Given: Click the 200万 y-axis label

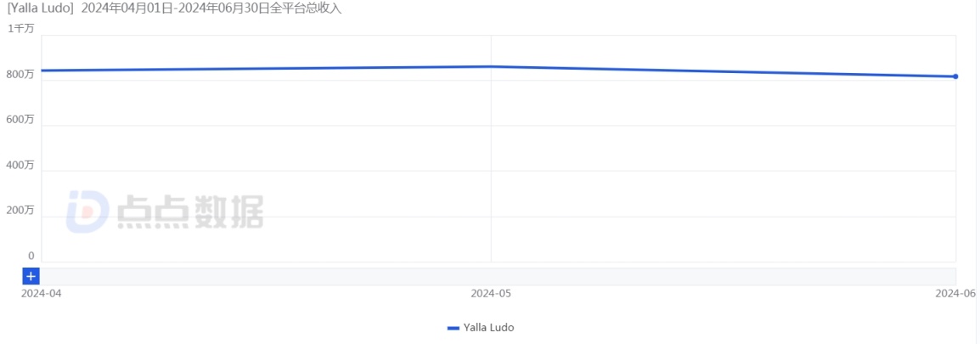Looking at the screenshot, I should point(20,210).
